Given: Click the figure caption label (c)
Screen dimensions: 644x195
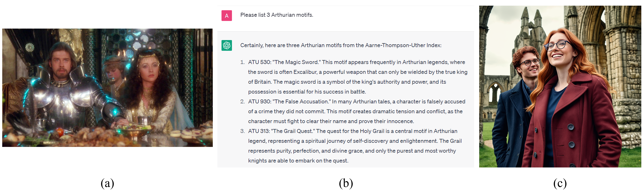Looking at the screenshot, I should tap(560, 184).
